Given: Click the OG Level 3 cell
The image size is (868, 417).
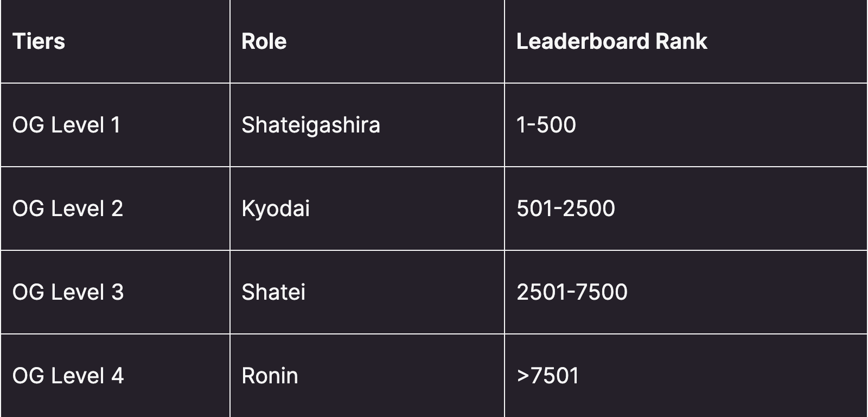Looking at the screenshot, I should pos(115,292).
